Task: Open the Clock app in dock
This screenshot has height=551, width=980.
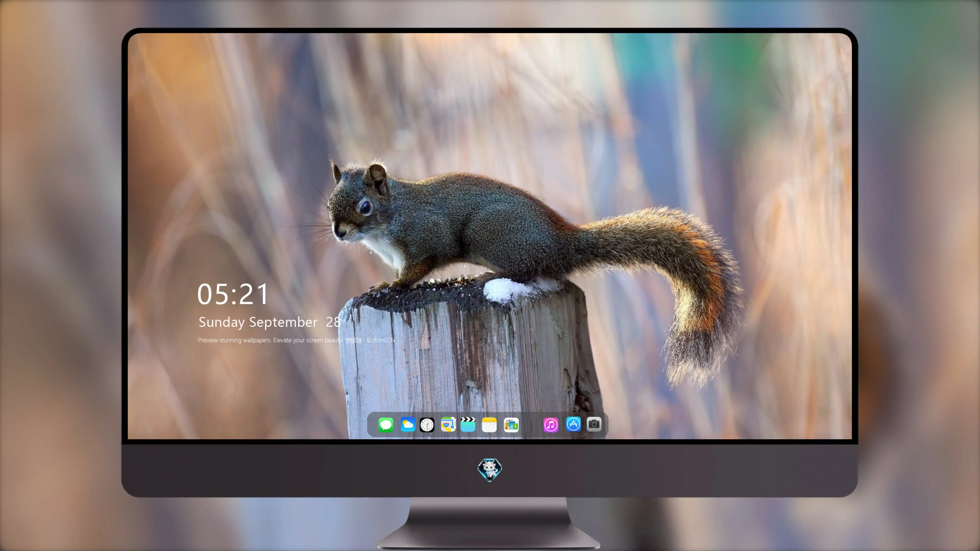Action: [427, 425]
